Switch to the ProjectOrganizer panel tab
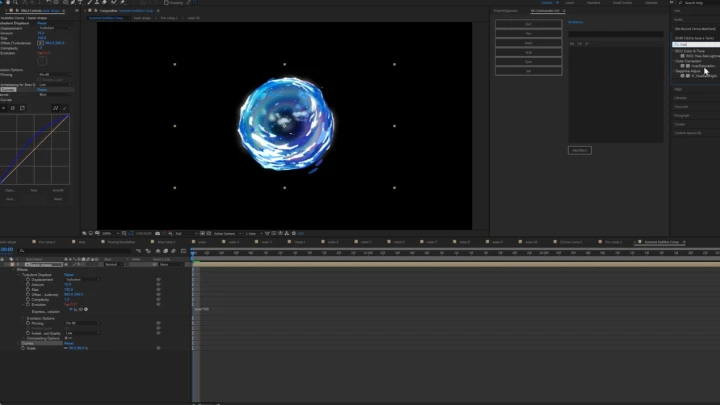720x405 pixels. [506, 11]
